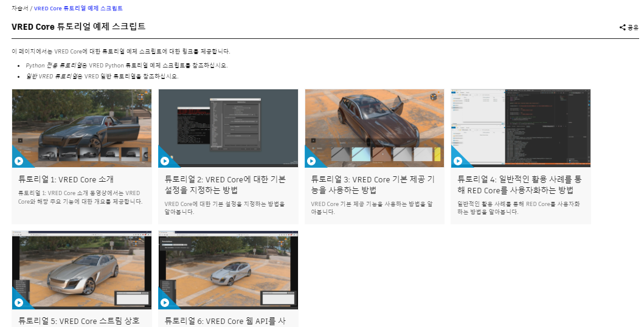
Task: Click the Tutorial 5 silver car thumbnail
Action: point(81,270)
